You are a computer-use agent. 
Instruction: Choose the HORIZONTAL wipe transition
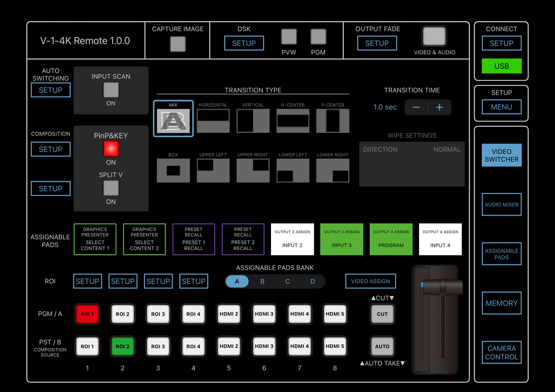(x=213, y=121)
